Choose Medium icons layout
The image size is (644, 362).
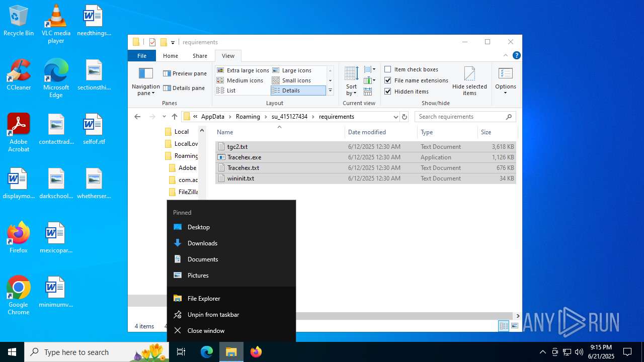240,80
